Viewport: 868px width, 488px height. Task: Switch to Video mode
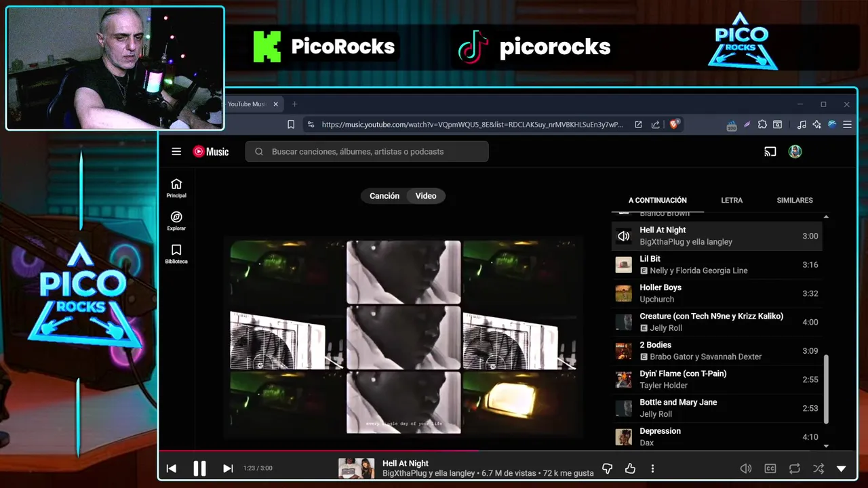point(426,196)
